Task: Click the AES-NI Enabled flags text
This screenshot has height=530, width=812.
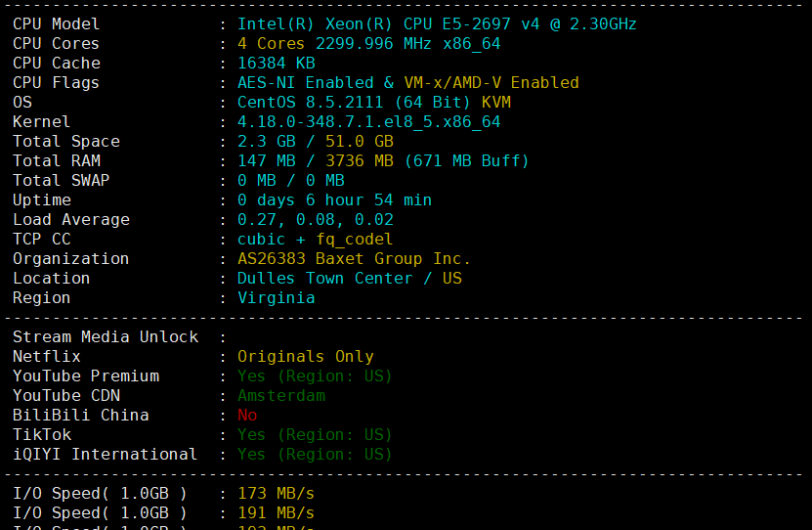Action: pyautogui.click(x=407, y=82)
